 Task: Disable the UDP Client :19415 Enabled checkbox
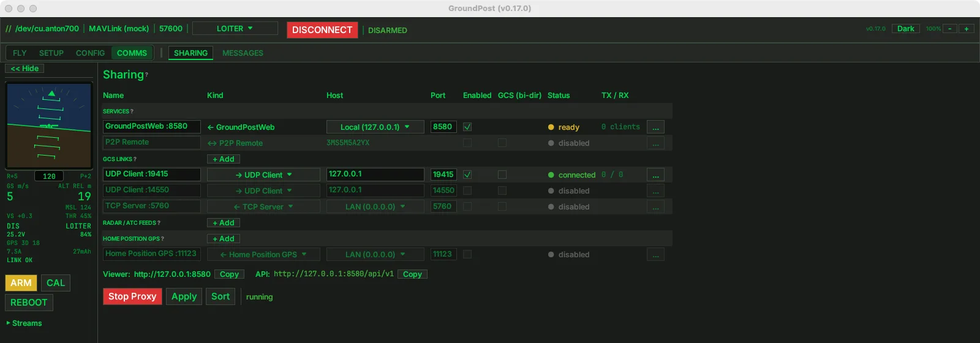467,175
